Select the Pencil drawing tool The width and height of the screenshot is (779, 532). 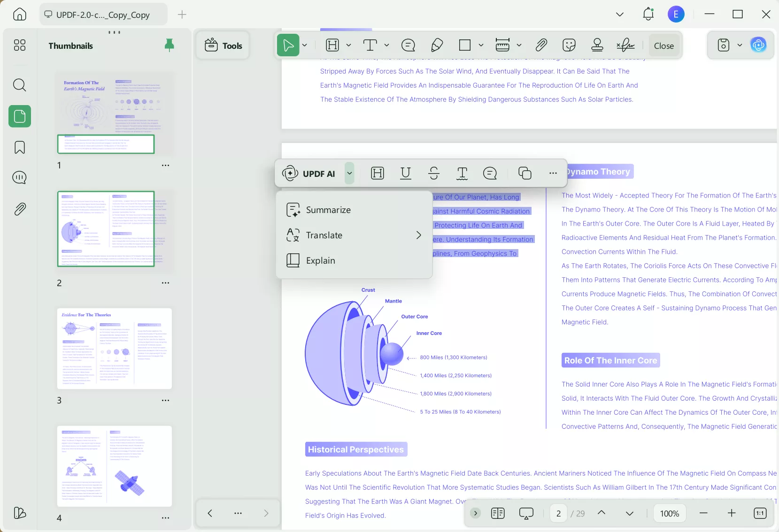point(437,46)
